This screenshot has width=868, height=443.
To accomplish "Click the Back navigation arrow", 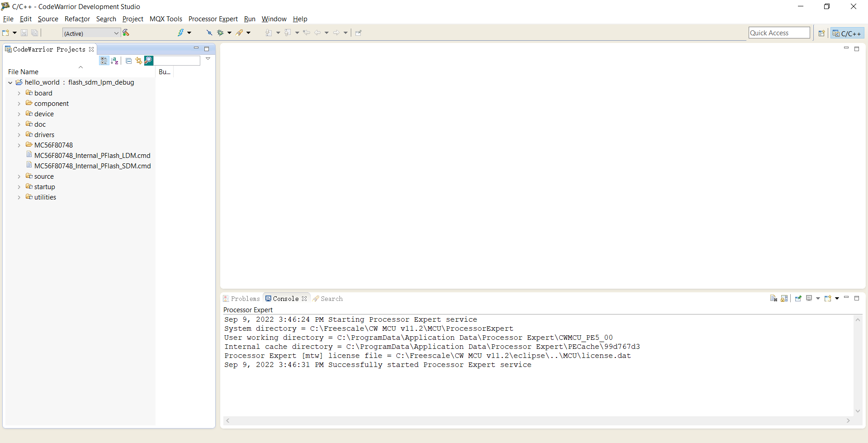I will [x=317, y=33].
